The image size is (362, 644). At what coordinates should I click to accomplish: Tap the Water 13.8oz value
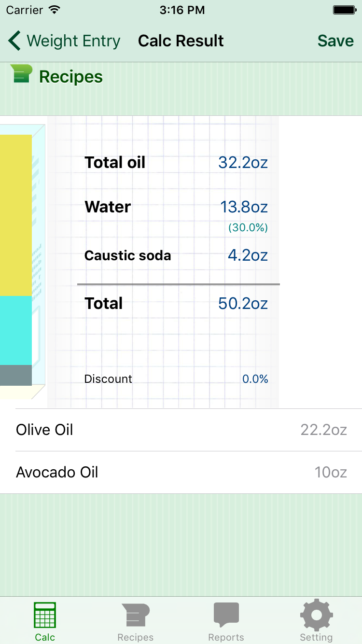point(244,207)
